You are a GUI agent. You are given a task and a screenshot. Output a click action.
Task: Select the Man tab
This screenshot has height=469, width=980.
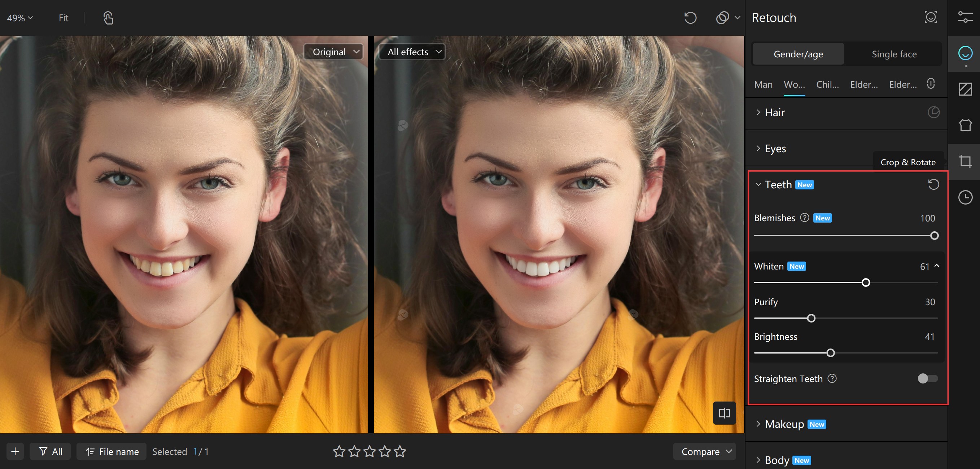(763, 84)
